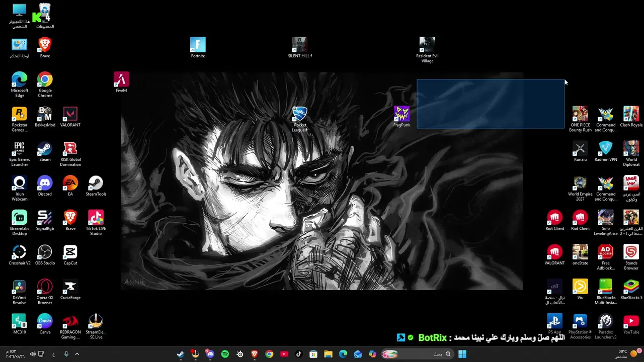Open the DaVinci Resolve shortcut

[x=19, y=292]
